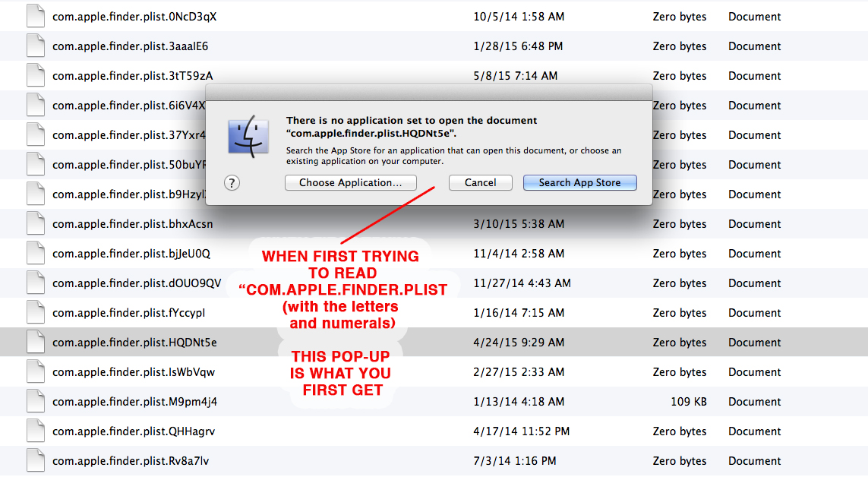Click Zero bytes in the 0NcD3qX row
This screenshot has width=868, height=477.
679,17
